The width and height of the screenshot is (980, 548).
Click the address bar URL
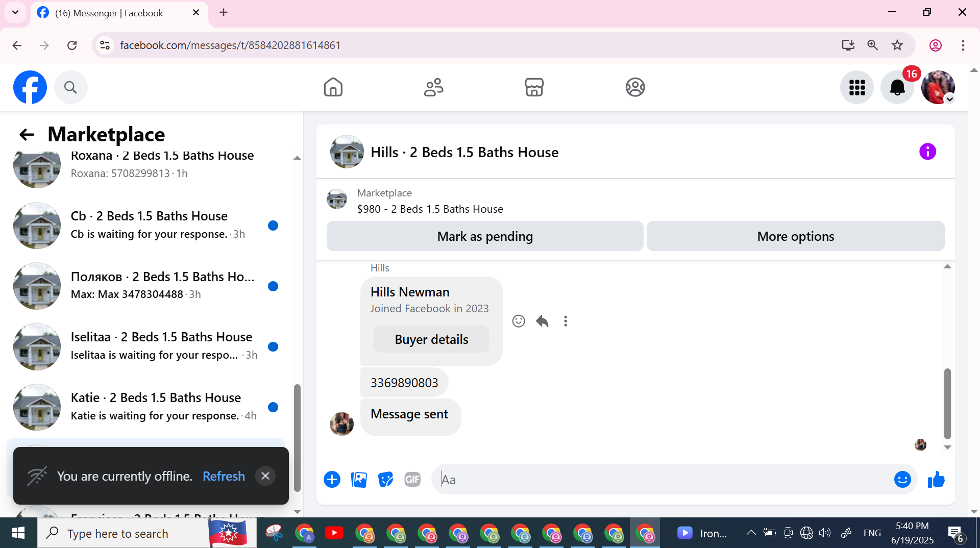[230, 45]
